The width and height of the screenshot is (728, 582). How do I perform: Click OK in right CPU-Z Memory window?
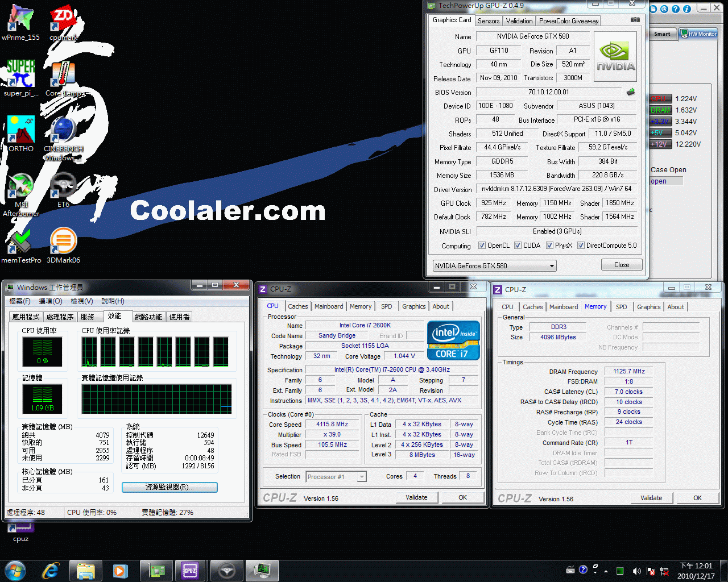pos(697,498)
